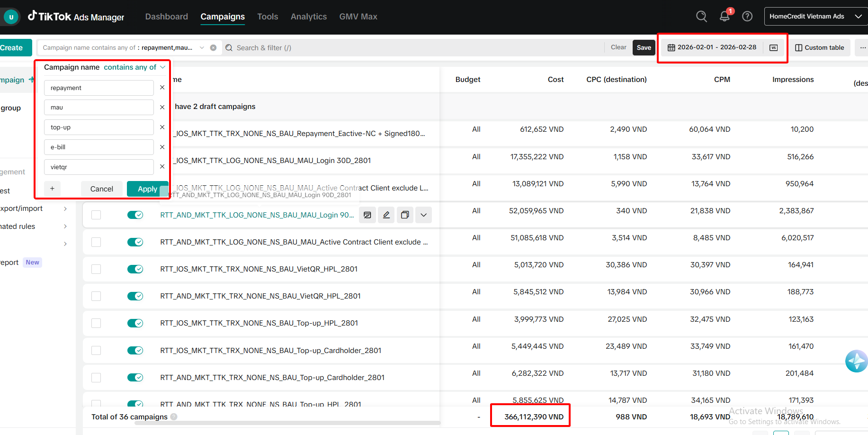The width and height of the screenshot is (868, 435).
Task: Open the view data chart icon on hovered row
Action: coord(367,215)
